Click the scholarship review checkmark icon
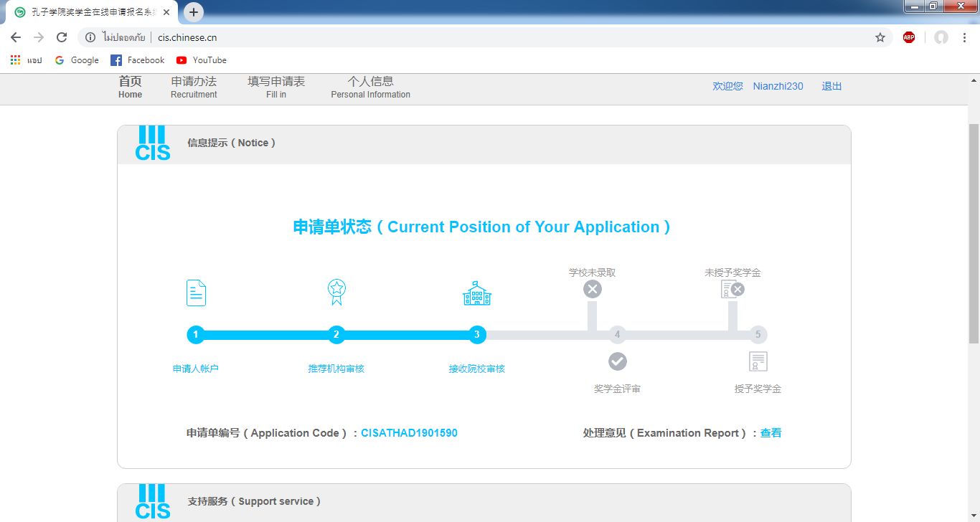 [618, 361]
